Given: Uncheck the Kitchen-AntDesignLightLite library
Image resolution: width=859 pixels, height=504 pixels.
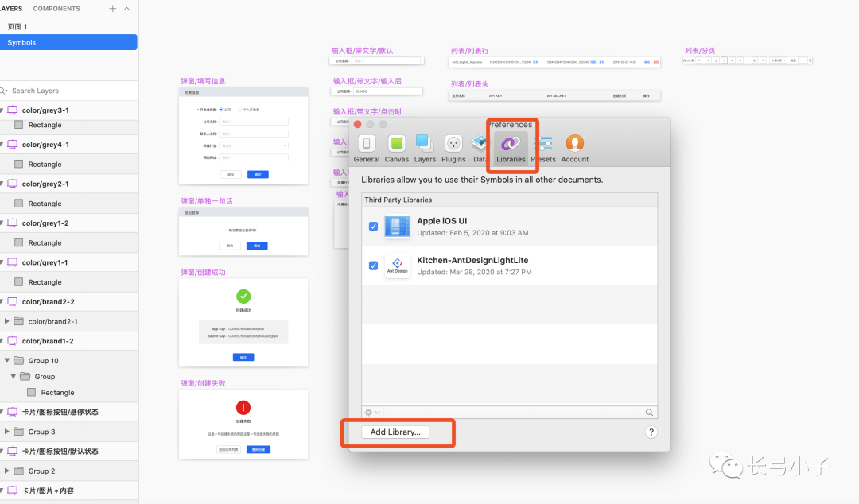Looking at the screenshot, I should (373, 266).
